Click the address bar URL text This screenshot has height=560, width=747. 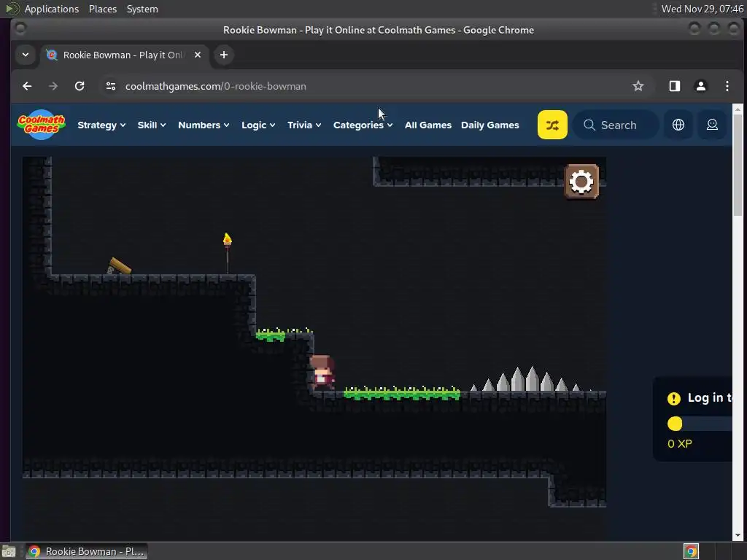coord(215,86)
